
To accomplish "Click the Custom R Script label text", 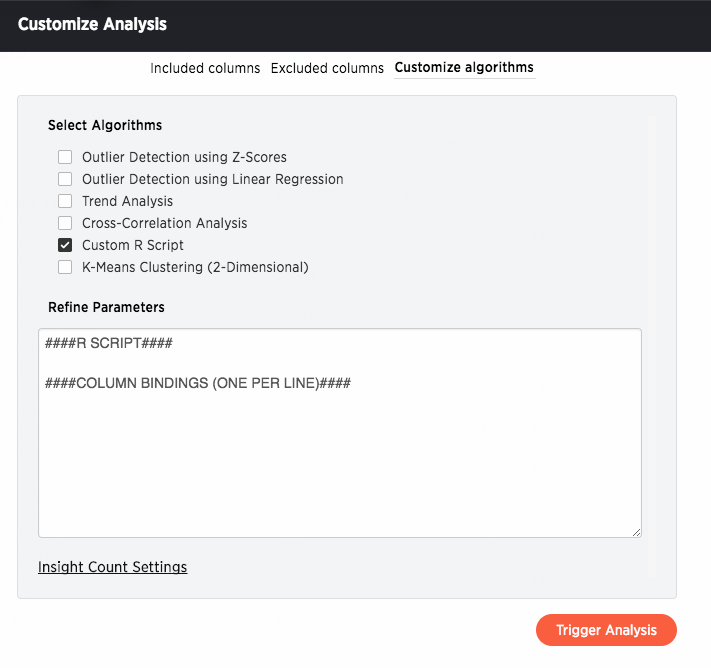I will (x=132, y=245).
